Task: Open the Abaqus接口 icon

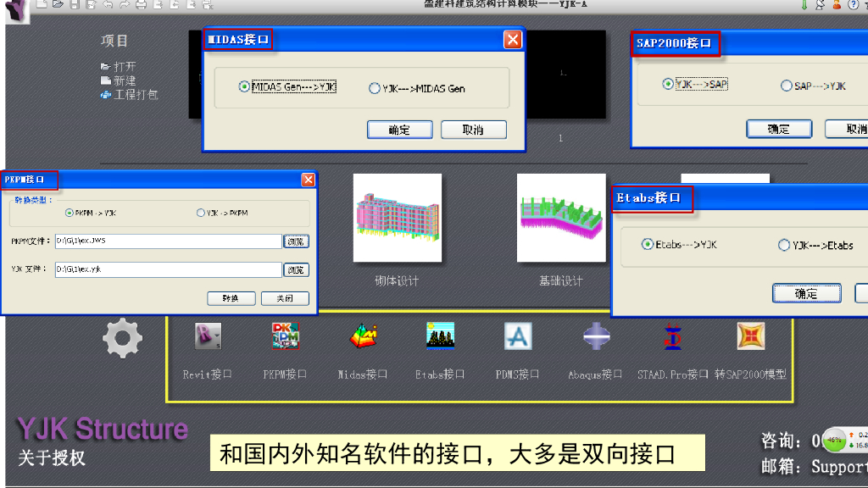Action: pyautogui.click(x=596, y=335)
